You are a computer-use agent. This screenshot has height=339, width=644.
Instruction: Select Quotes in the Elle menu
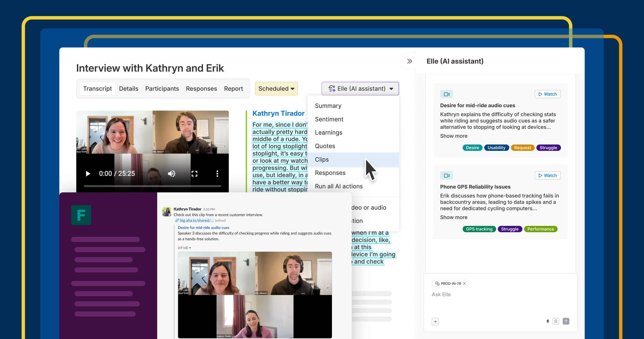tap(353, 146)
